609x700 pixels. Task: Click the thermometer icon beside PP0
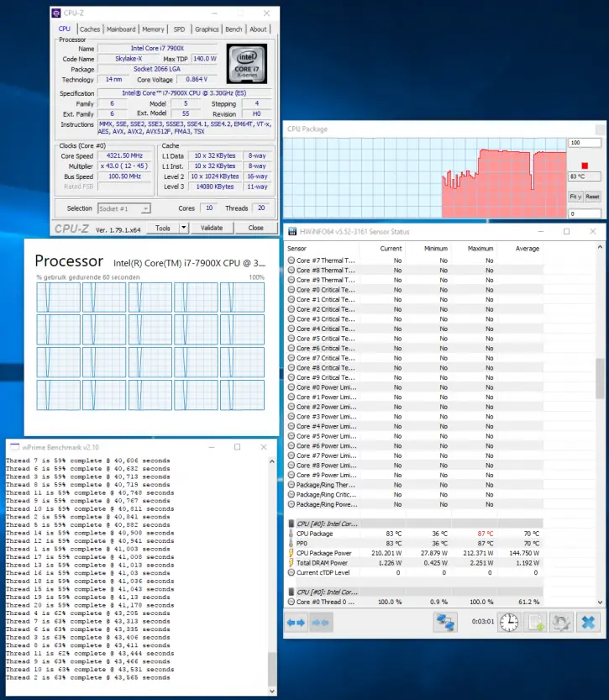click(x=291, y=544)
